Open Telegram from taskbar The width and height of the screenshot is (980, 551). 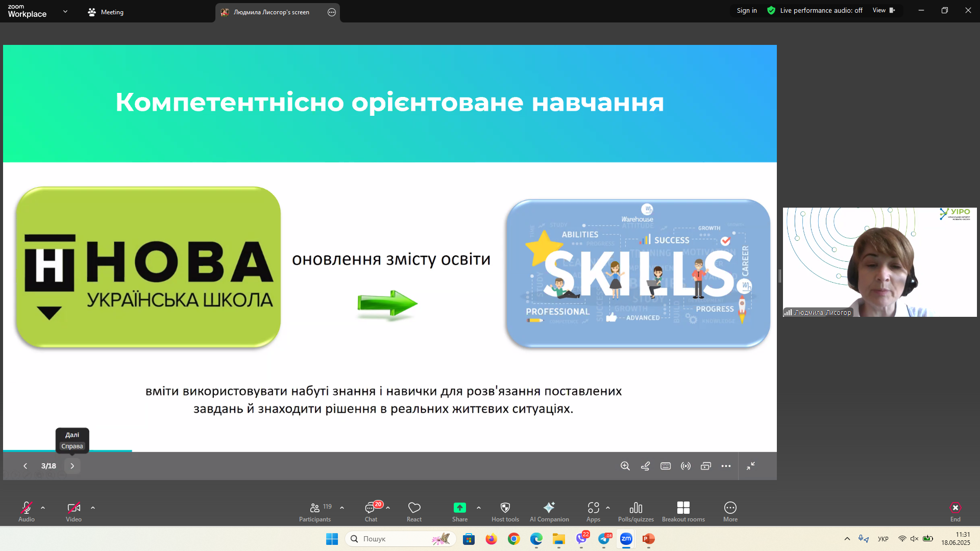604,539
